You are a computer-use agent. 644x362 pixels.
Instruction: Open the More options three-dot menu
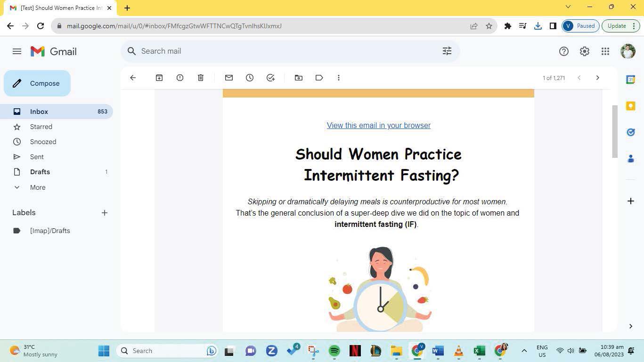click(339, 78)
